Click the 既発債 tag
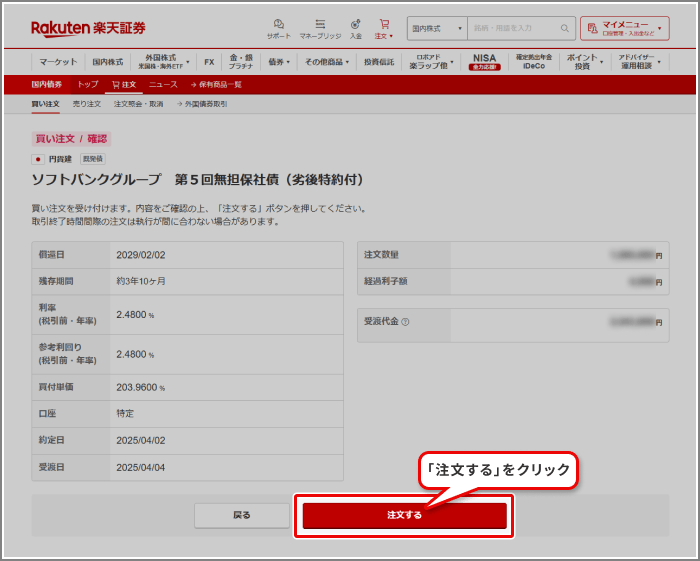700x561 pixels. pos(93,159)
